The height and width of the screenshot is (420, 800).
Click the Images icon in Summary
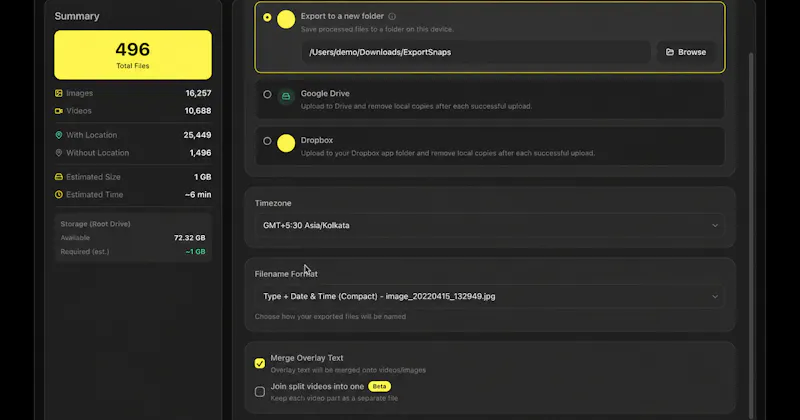59,93
